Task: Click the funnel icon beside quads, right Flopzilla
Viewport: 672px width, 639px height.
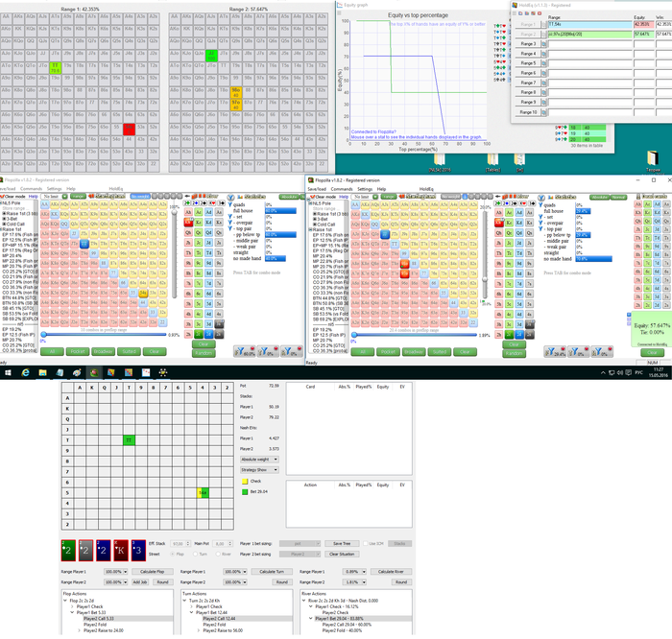Action: (540, 204)
